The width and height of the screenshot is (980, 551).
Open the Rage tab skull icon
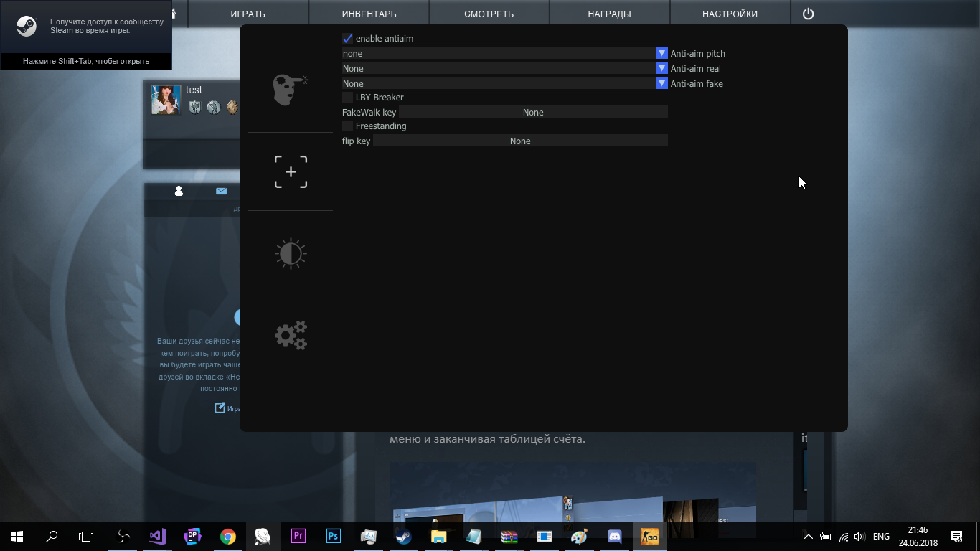(x=291, y=88)
